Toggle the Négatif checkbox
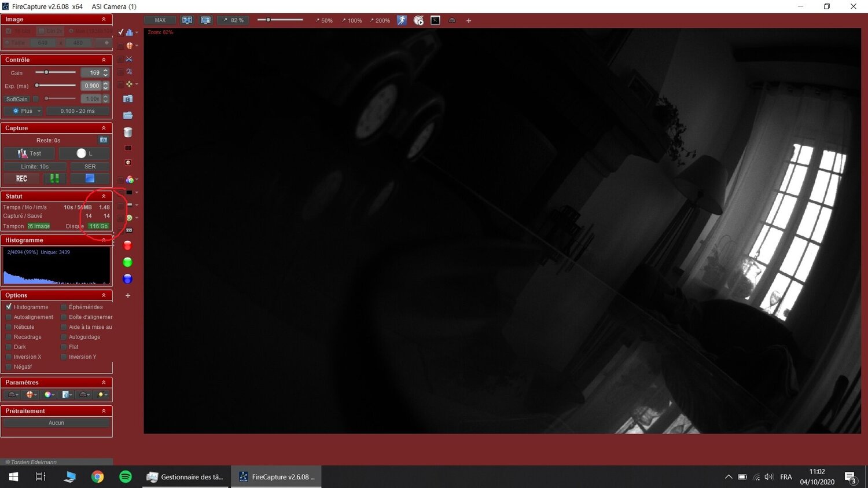The image size is (868, 488). click(x=9, y=366)
